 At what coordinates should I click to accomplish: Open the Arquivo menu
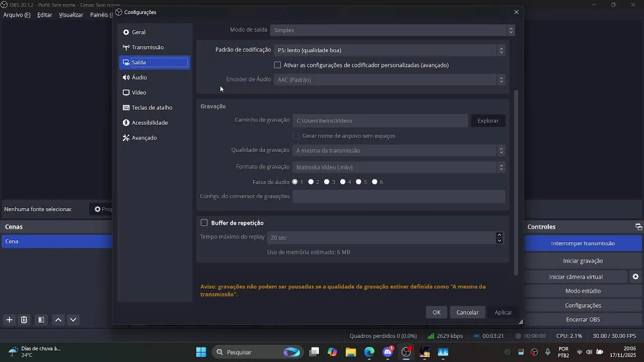click(17, 15)
